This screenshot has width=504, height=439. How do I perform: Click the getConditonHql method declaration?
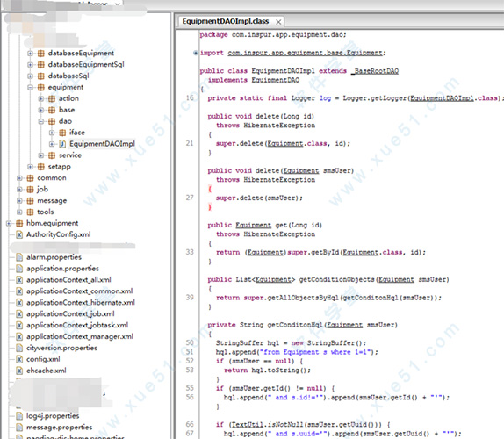302,325
